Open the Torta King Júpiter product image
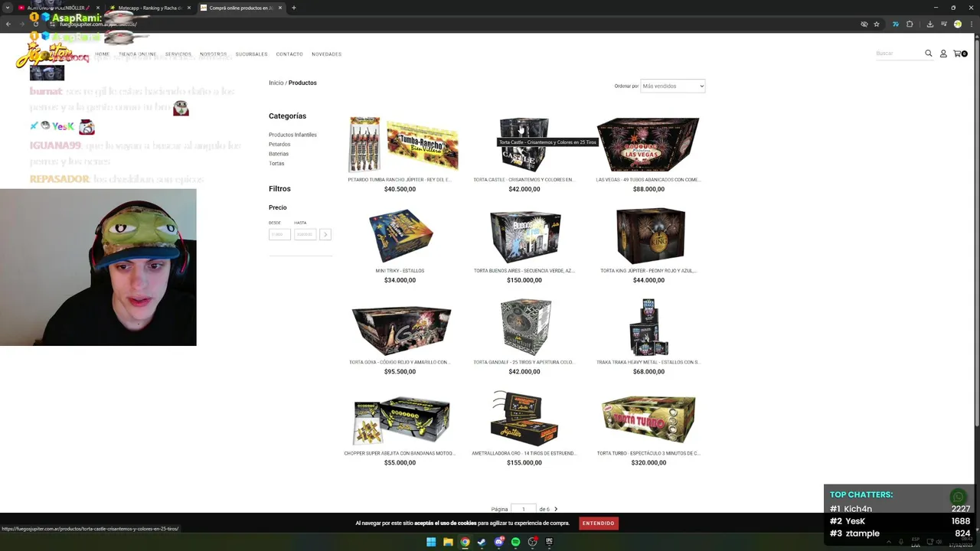Viewport: 980px width, 551px height. pyautogui.click(x=649, y=236)
